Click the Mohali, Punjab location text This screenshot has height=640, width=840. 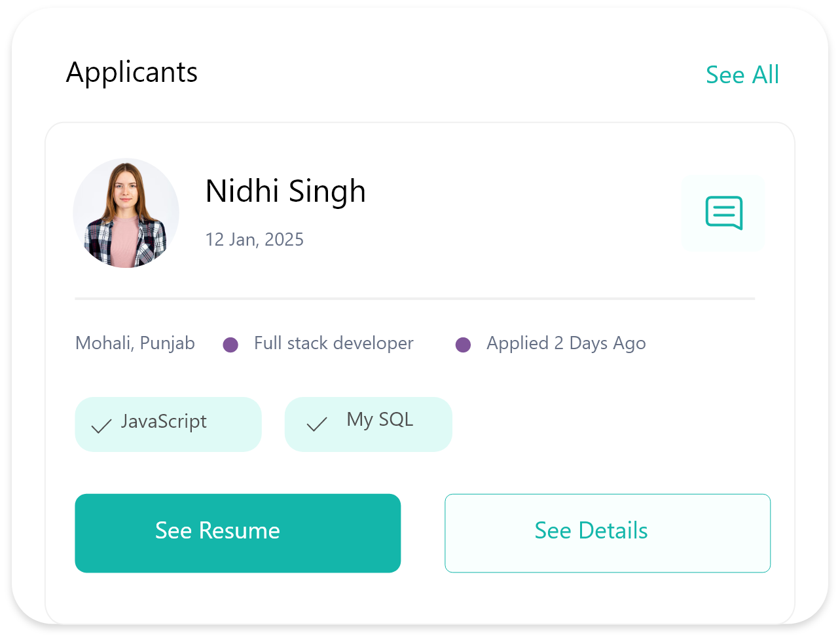135,343
